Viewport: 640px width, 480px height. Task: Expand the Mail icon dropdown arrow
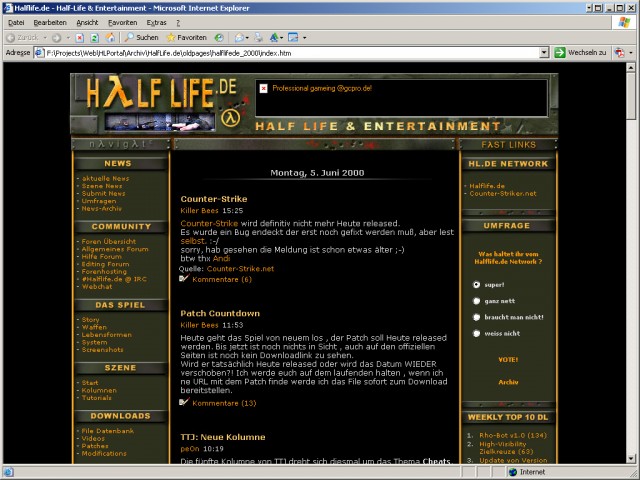pyautogui.click(x=247, y=38)
